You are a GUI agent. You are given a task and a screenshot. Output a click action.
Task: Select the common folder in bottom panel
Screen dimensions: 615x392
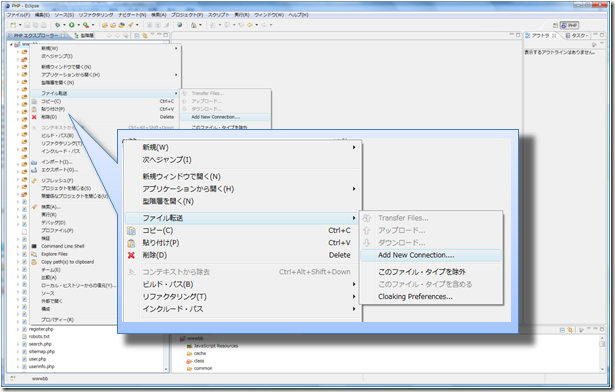203,368
